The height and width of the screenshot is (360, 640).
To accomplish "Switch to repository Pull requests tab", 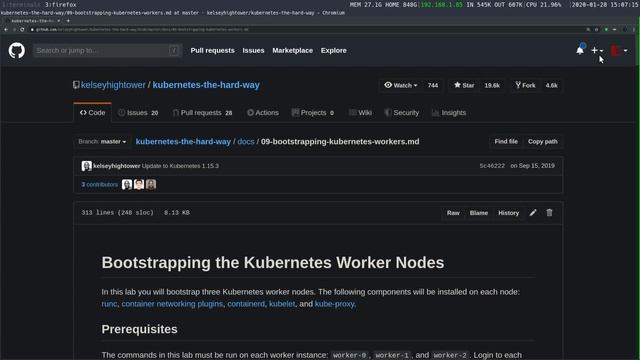I will [x=202, y=113].
